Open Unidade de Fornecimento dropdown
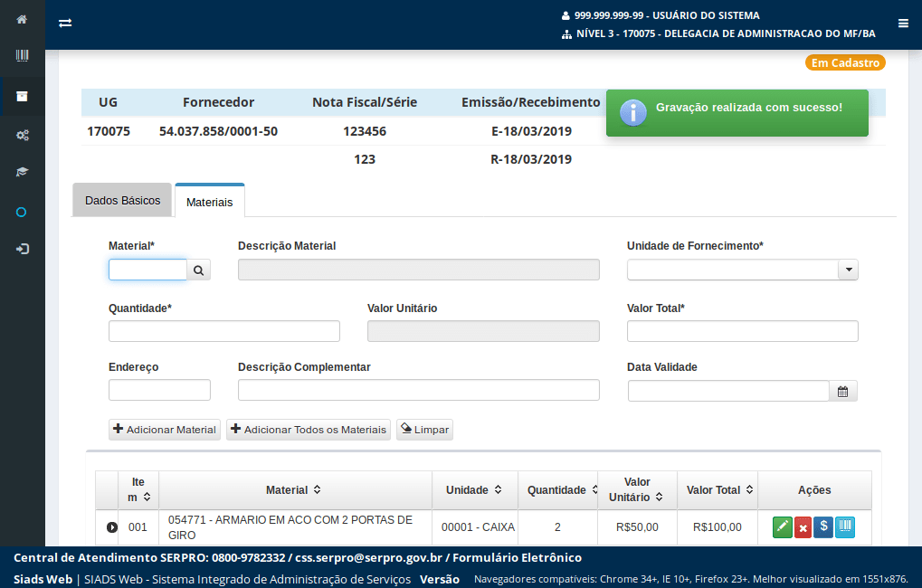Screen dimensions: 922x588 (848, 270)
